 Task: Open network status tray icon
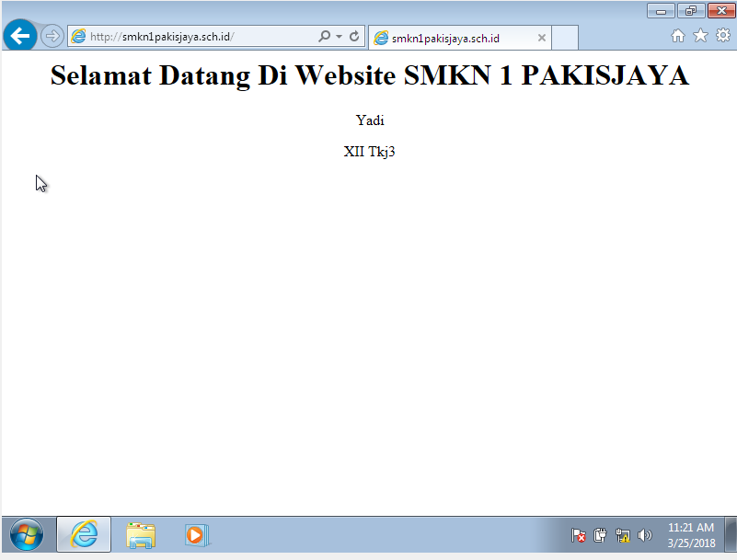pos(622,535)
